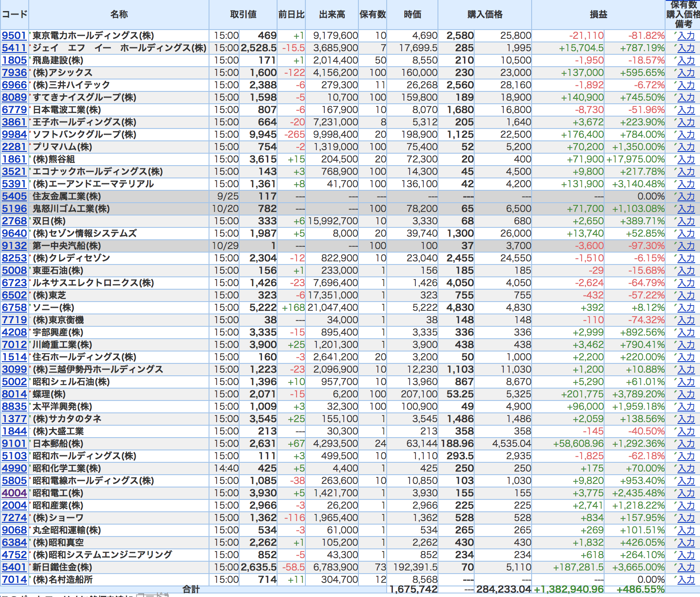Click the 1861 熊谷組 code link

pyautogui.click(x=14, y=159)
